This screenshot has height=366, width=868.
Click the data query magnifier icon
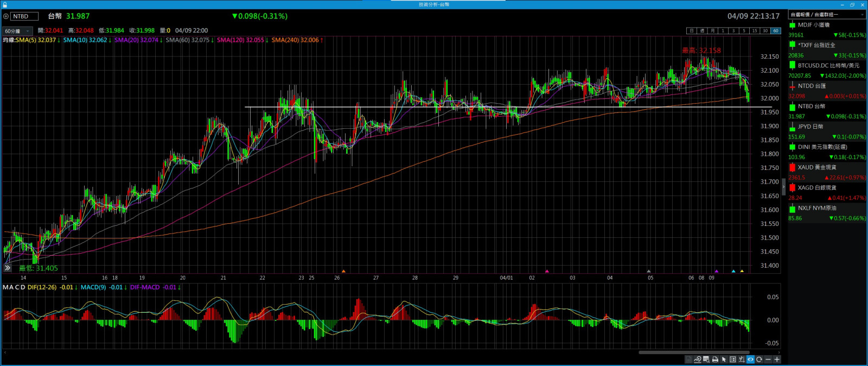click(706, 359)
